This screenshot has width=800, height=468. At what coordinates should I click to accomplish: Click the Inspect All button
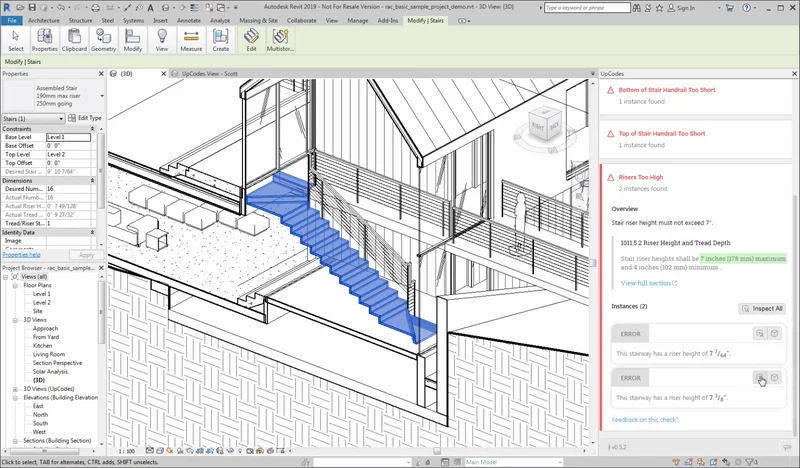[761, 309]
